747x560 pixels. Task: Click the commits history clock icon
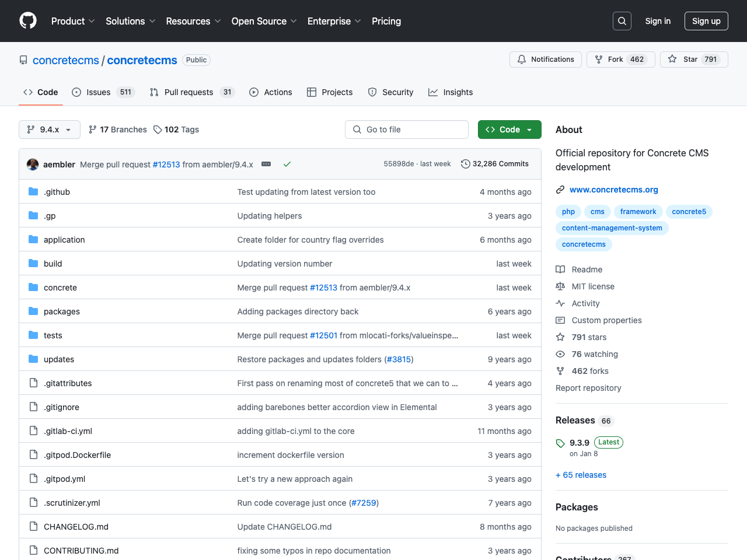[x=465, y=164]
